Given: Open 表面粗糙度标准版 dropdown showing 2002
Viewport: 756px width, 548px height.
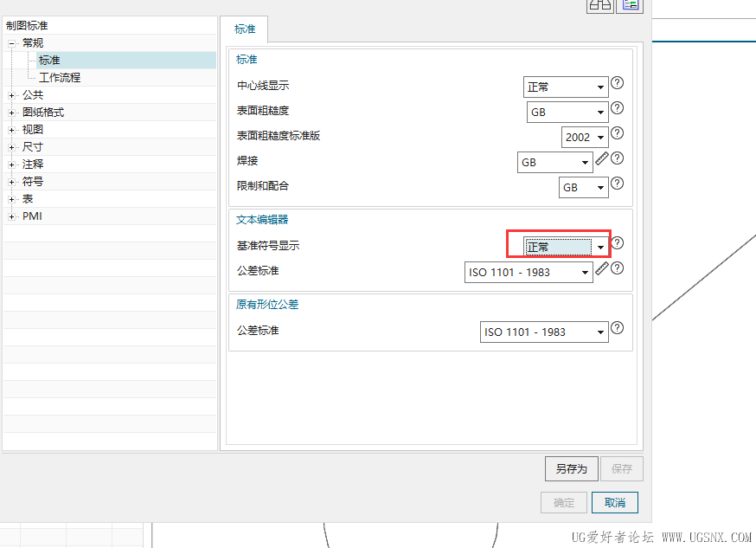Looking at the screenshot, I should click(x=585, y=137).
